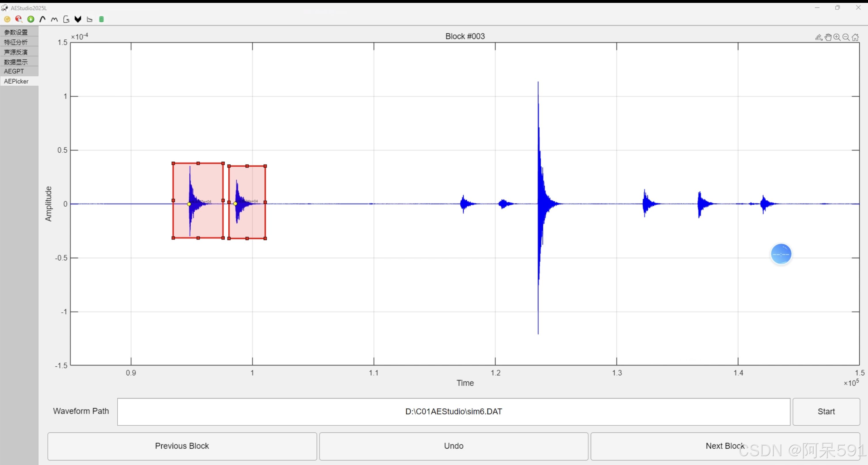This screenshot has height=465, width=868.
Task: Activate the zoom out magnifier on axes
Action: click(x=846, y=37)
